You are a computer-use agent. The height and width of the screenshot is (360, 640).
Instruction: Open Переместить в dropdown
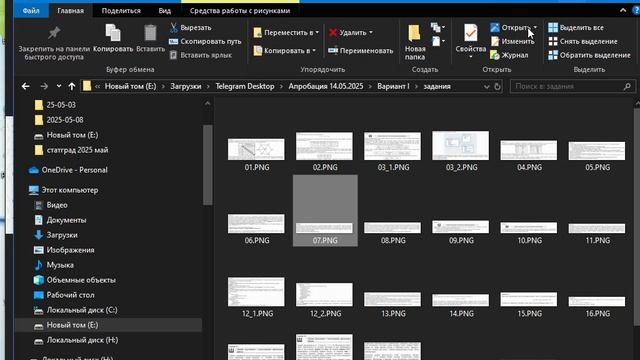coord(286,32)
